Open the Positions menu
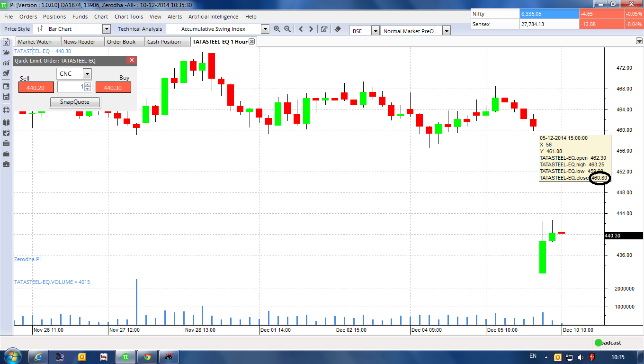This screenshot has height=364, width=644. 54,17
